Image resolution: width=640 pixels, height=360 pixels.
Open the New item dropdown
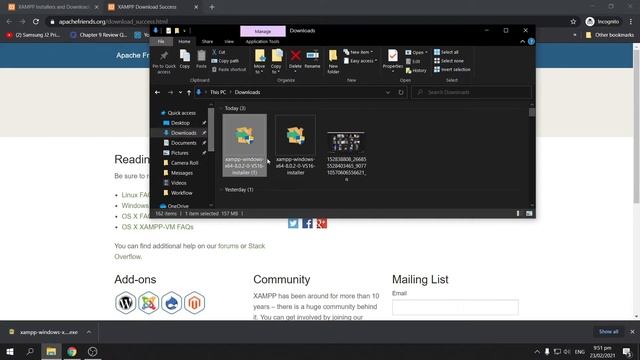[x=358, y=52]
